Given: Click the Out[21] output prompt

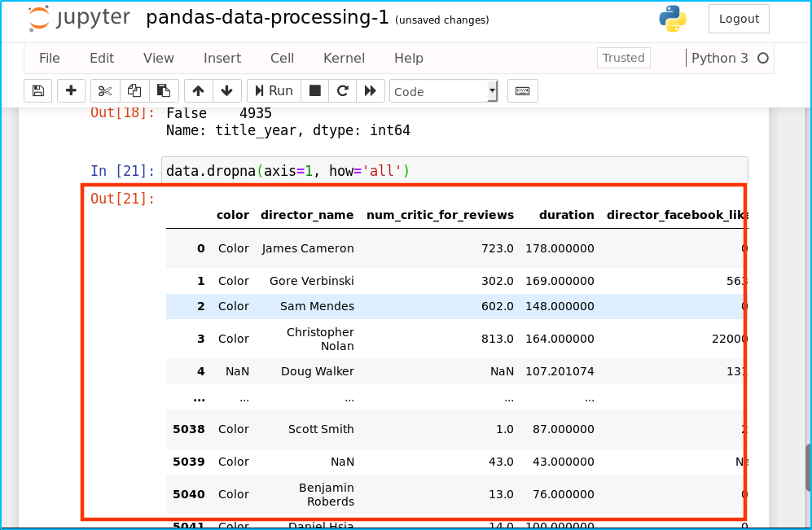Looking at the screenshot, I should (123, 199).
